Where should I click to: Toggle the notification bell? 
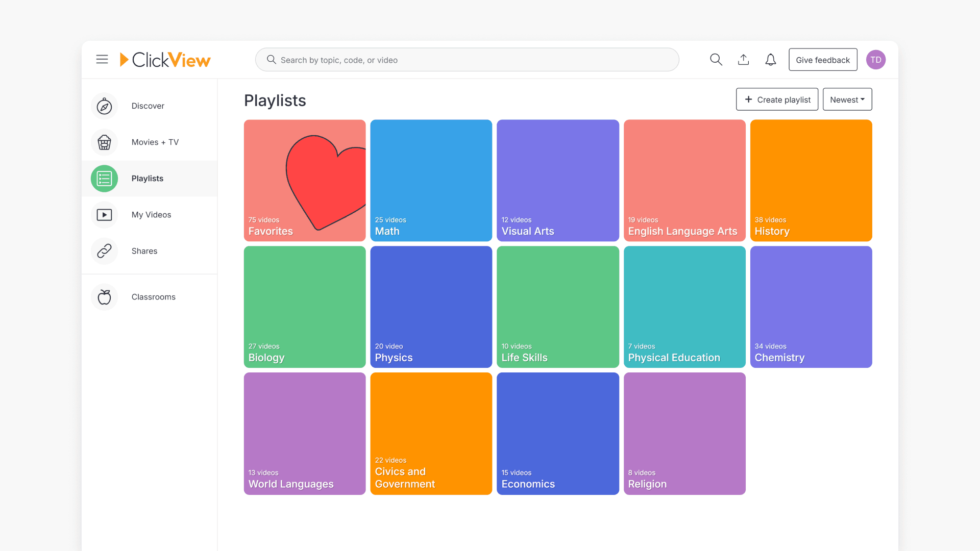[770, 59]
